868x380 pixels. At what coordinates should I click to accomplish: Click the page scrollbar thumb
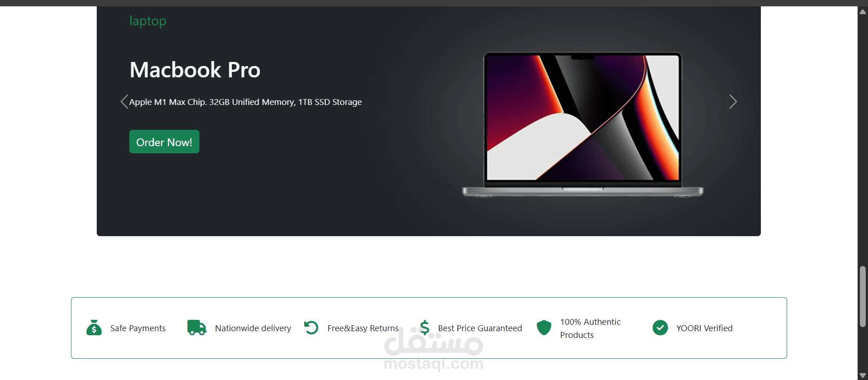pos(863,296)
